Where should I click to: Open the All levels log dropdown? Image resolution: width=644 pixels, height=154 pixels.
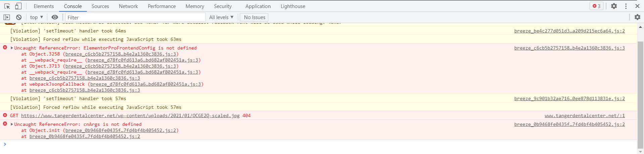[221, 17]
